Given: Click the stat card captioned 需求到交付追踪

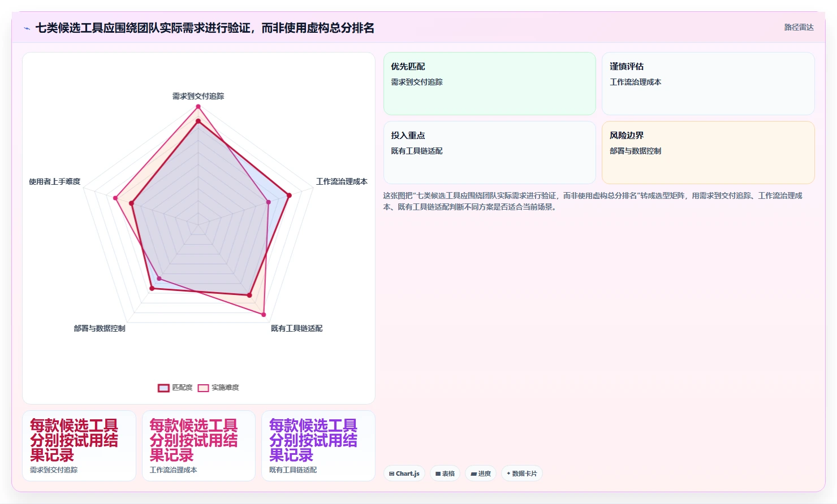Looking at the screenshot, I should tap(79, 446).
